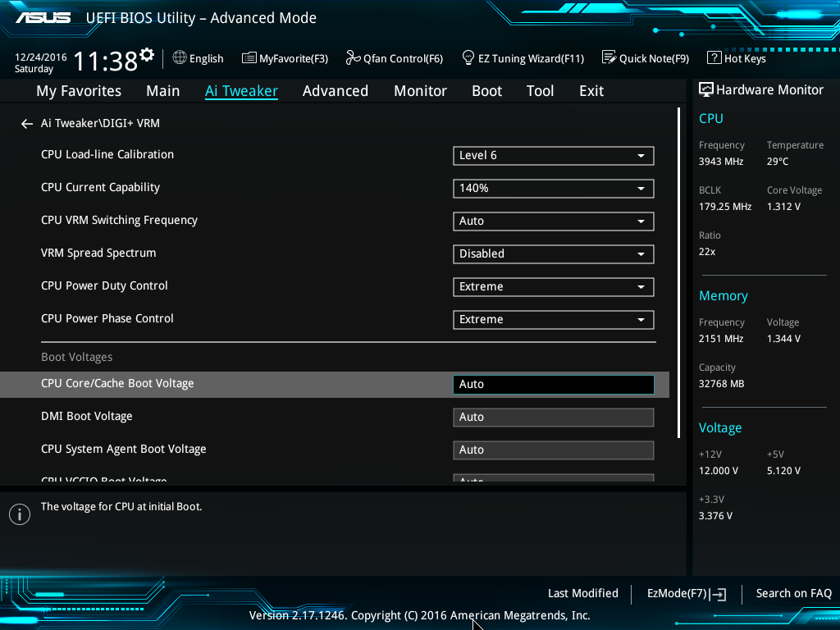Viewport: 840px width, 630px height.
Task: Click the CPU System Agent Boot Voltage label
Action: (123, 449)
